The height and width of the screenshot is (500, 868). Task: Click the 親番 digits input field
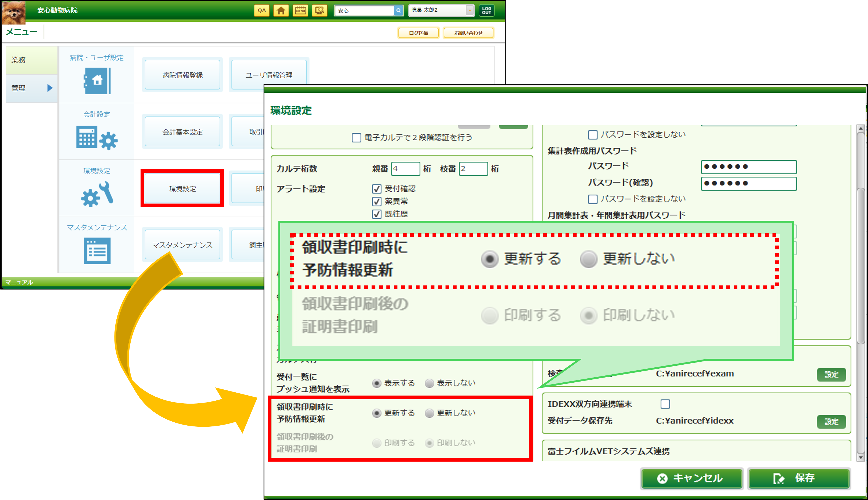pyautogui.click(x=406, y=169)
